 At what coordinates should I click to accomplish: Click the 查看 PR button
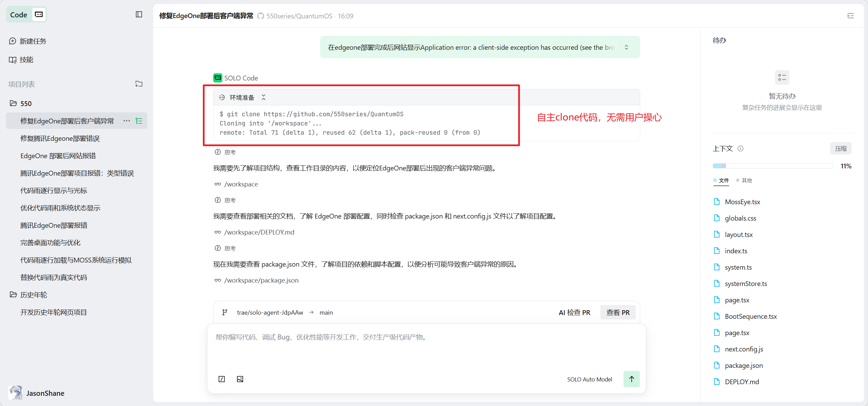618,313
